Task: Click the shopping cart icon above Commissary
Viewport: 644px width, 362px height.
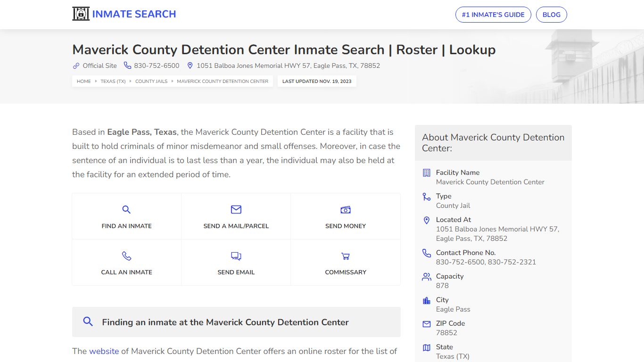Action: click(346, 256)
